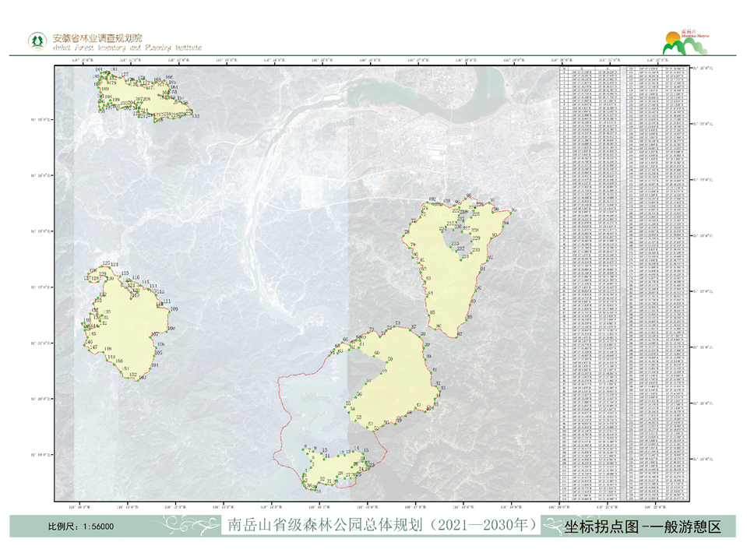747x560 pixels.
Task: Click the coordinate table header row
Action: coord(625,69)
